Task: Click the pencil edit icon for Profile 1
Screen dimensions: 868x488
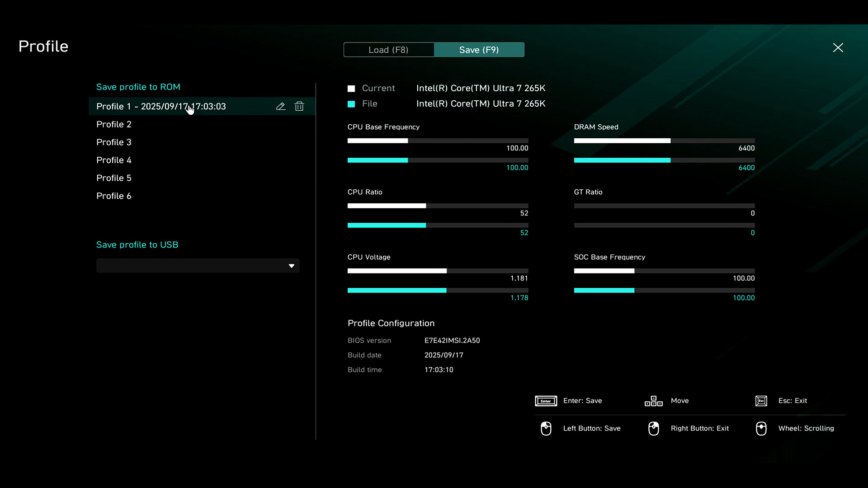Action: [x=281, y=106]
